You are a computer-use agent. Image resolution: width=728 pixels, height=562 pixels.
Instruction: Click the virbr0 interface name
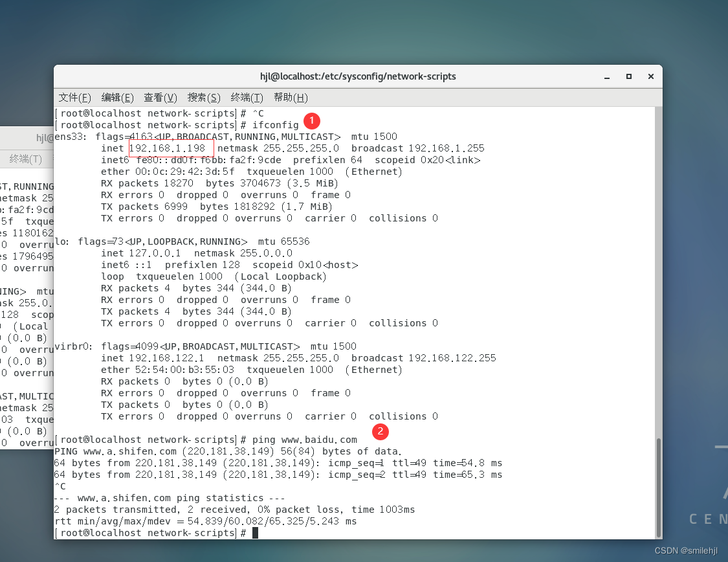(73, 346)
